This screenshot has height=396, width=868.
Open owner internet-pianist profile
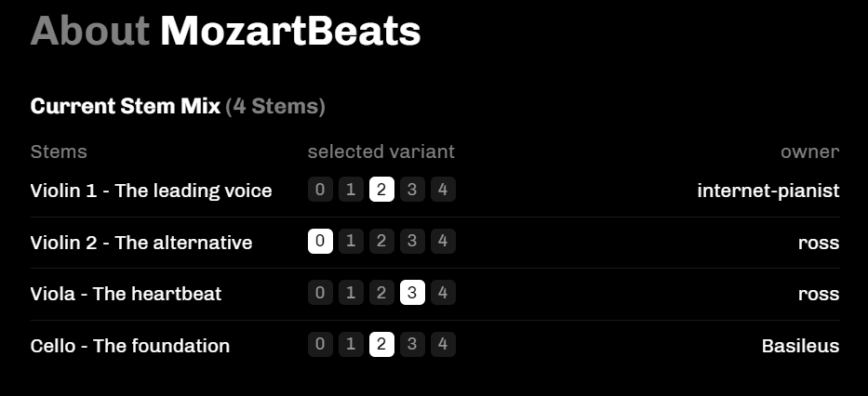[x=768, y=191]
